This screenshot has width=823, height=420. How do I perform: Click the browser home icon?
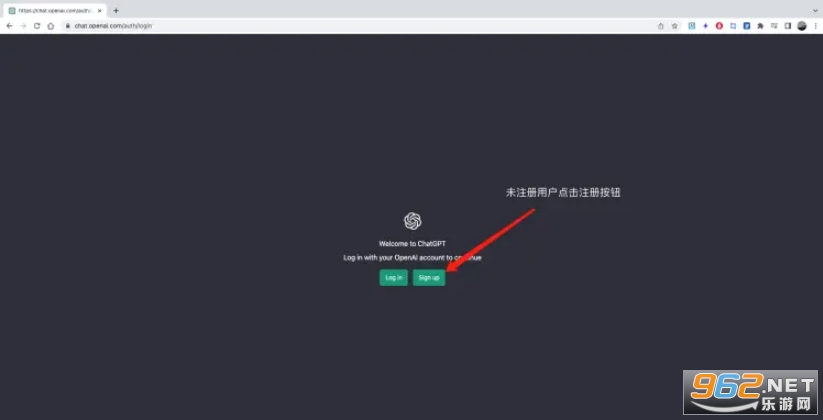tap(51, 26)
